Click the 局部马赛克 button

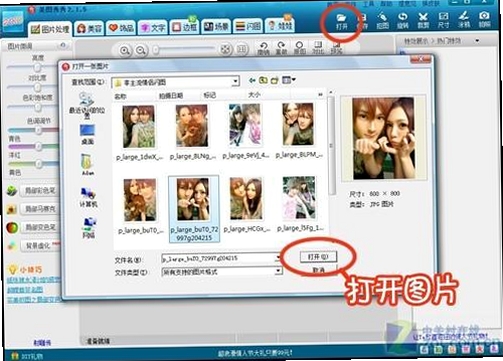pos(40,209)
